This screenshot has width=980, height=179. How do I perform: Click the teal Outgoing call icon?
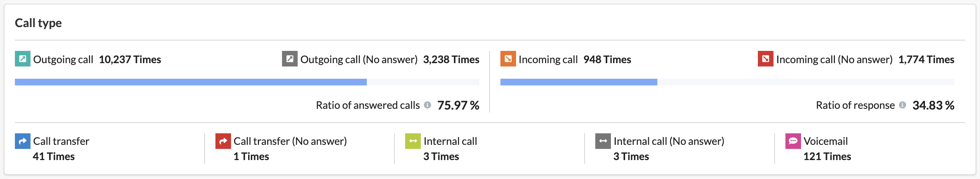click(22, 59)
